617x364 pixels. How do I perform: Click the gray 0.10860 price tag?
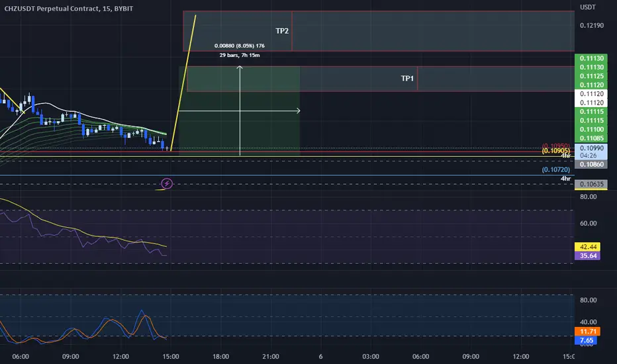591,165
